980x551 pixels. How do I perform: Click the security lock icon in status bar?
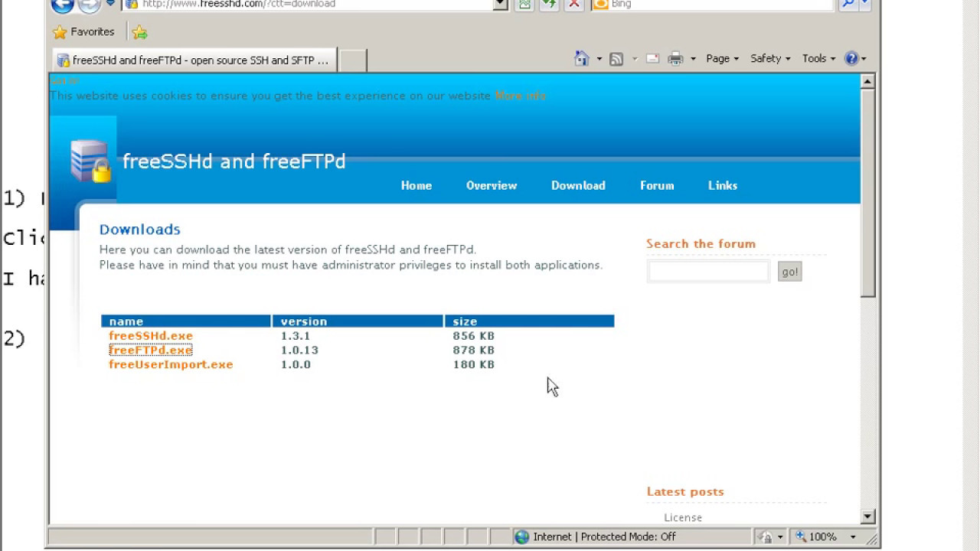pyautogui.click(x=766, y=537)
